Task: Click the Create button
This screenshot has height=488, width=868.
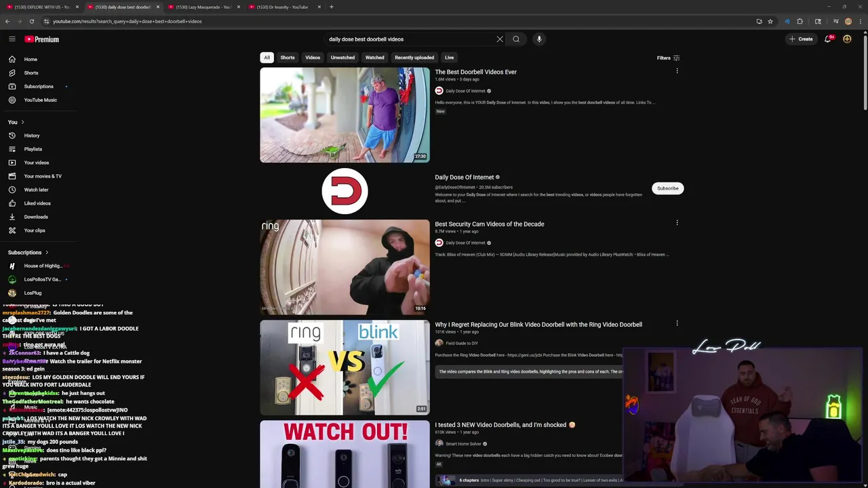Action: pyautogui.click(x=801, y=39)
